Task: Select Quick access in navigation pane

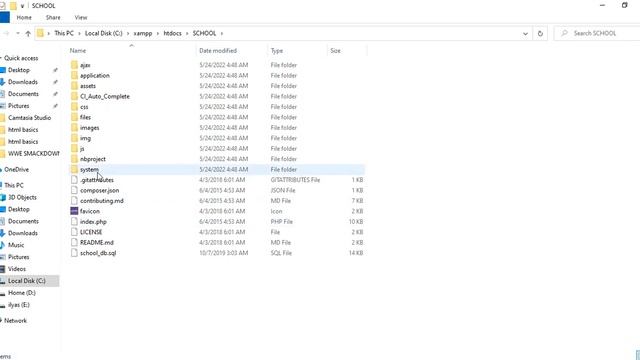Action: [x=21, y=58]
